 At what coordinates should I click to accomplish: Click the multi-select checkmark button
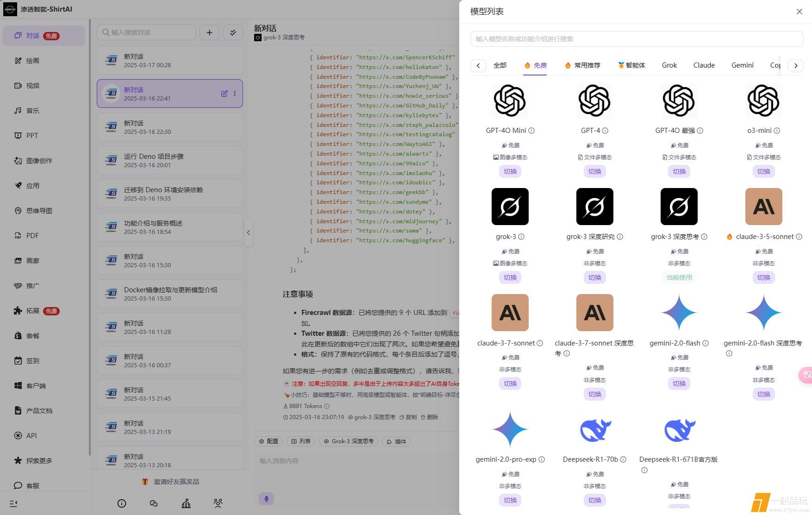coord(233,32)
